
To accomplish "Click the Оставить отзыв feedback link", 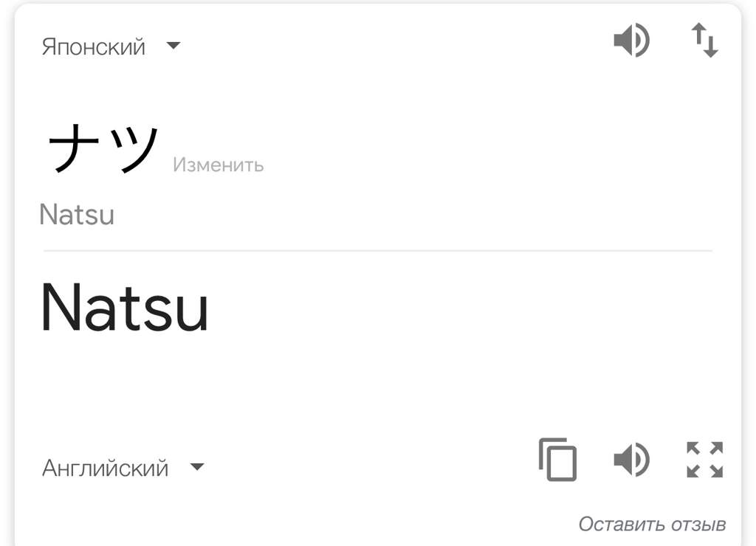I will click(653, 525).
